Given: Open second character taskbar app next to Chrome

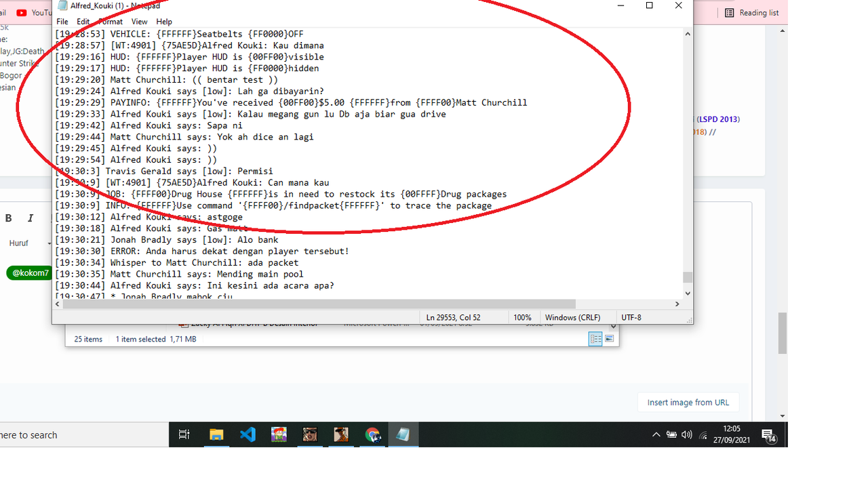Looking at the screenshot, I should pos(341,435).
